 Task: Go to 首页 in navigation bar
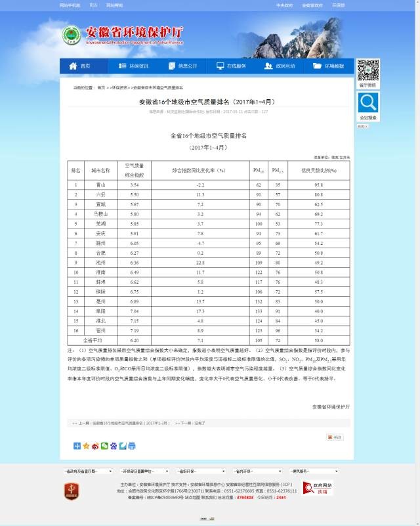(x=81, y=66)
